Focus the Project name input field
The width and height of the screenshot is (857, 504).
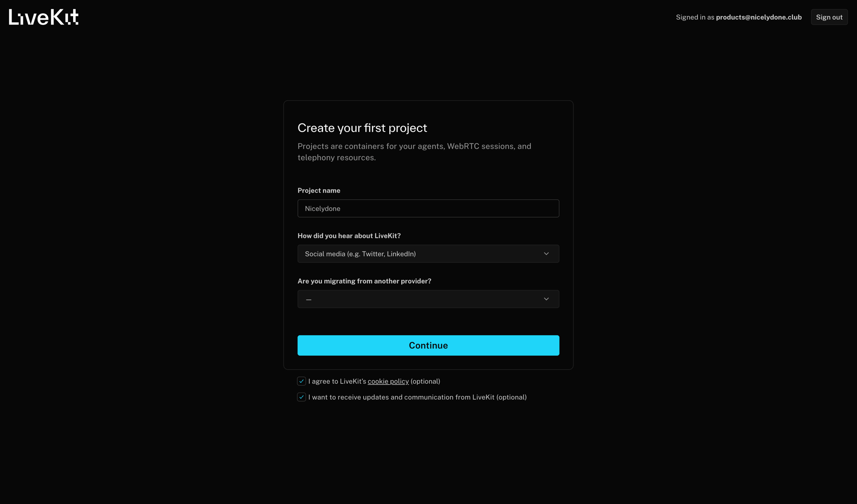point(428,208)
